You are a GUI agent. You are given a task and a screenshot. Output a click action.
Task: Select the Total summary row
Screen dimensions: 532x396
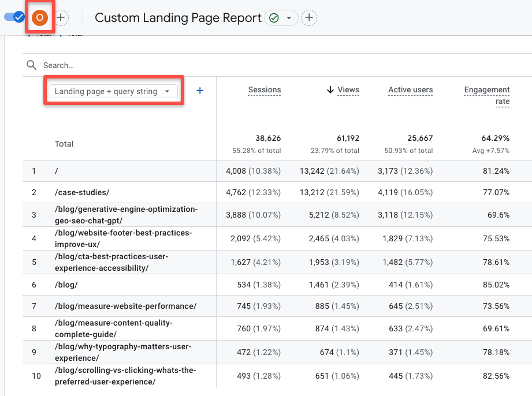click(x=64, y=144)
